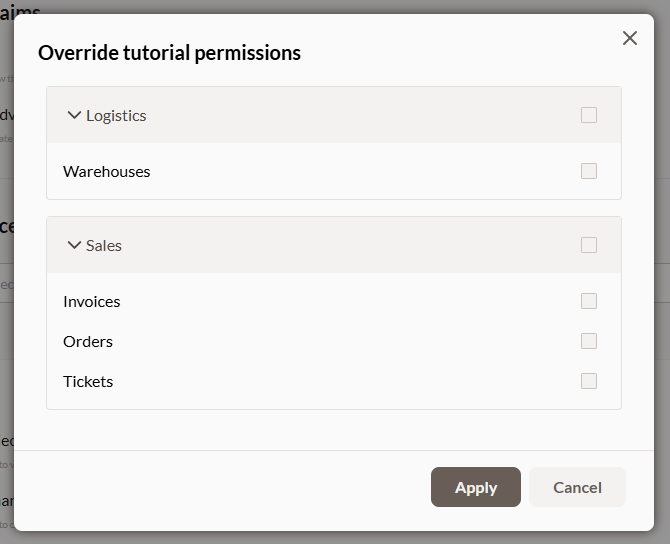Enable the Warehouses permission checkbox
Viewport: 670px width, 544px height.
point(589,171)
